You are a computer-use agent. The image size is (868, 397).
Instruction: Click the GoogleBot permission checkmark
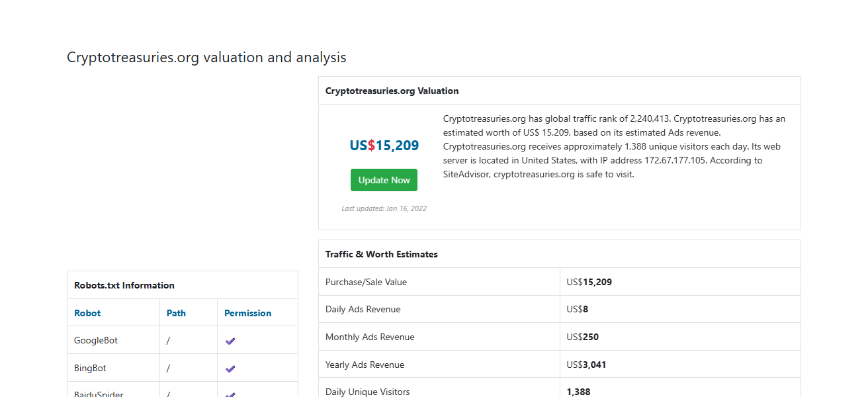[x=230, y=340]
